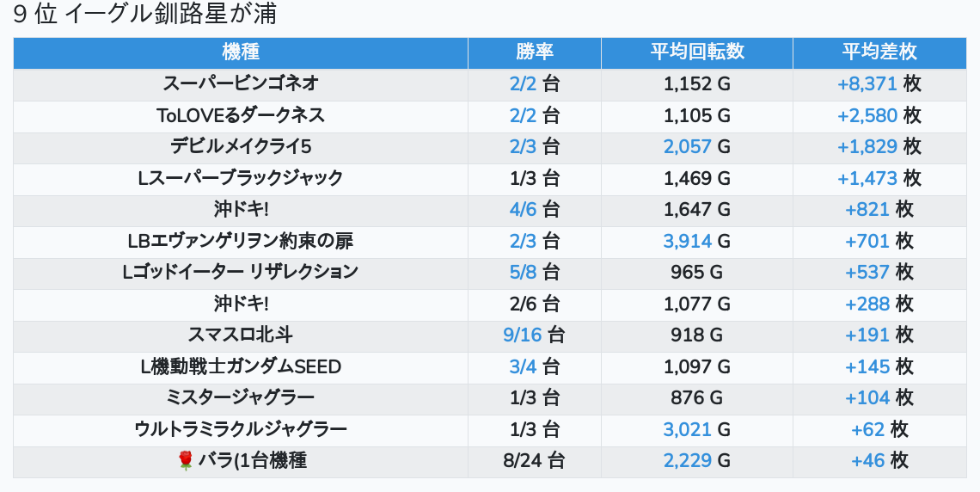Viewport: 980px width, 492px height.
Task: Click the 平均回転数 column header
Action: pos(696,52)
